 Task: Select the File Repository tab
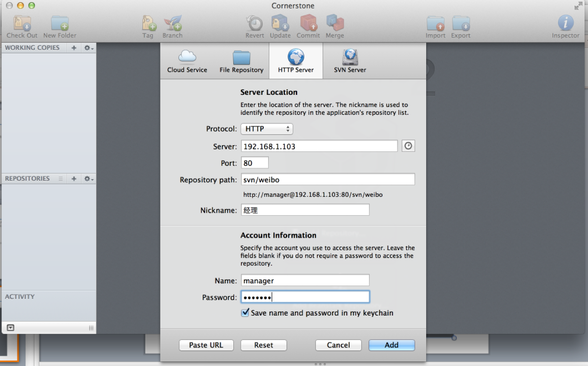(241, 61)
